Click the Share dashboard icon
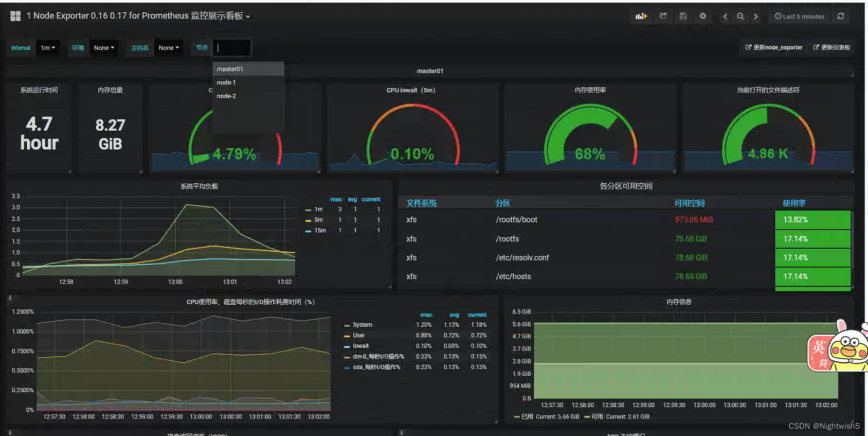868x436 pixels. pyautogui.click(x=663, y=16)
